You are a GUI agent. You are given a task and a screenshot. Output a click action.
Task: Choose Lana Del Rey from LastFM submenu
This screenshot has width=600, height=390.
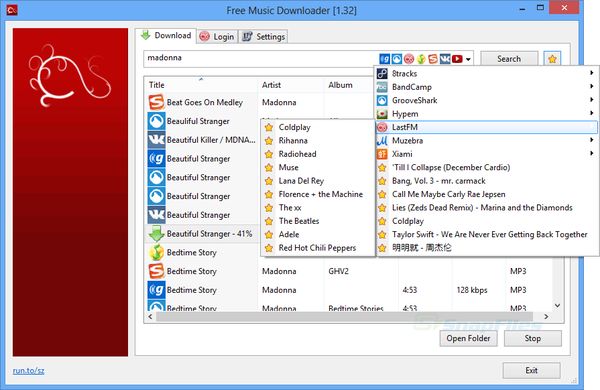318,181
